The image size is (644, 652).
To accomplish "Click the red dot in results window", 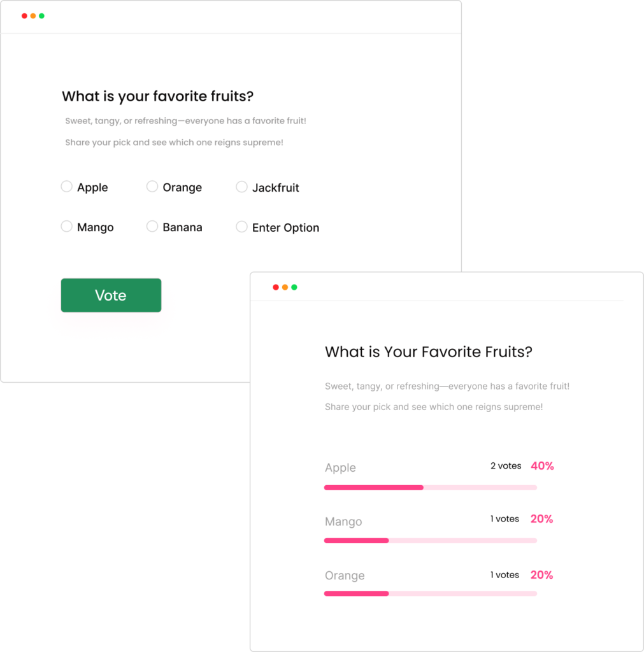I will tap(276, 287).
